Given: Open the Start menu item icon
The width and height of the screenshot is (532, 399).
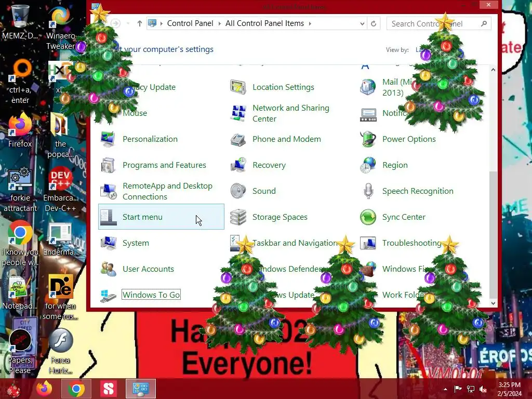Looking at the screenshot, I should [108, 217].
